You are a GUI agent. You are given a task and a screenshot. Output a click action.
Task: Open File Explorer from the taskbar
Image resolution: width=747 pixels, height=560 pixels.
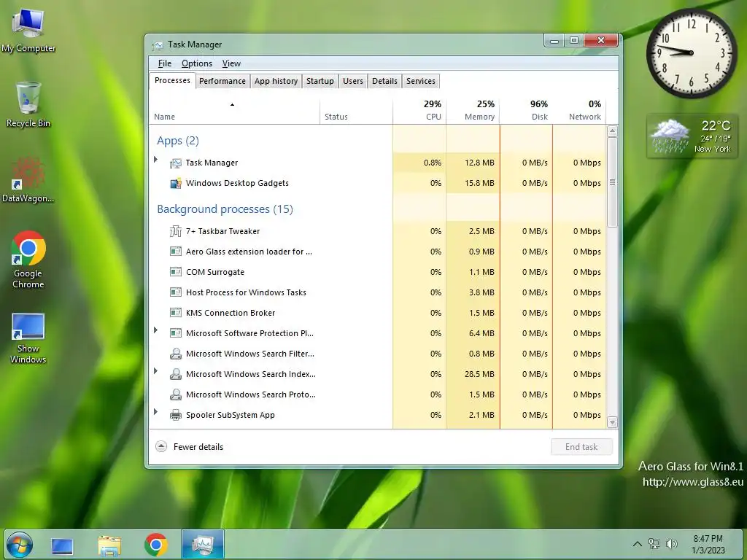pos(109,545)
